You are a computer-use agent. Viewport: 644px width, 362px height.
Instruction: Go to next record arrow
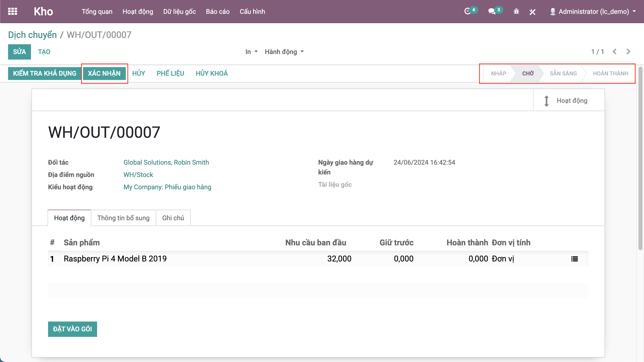(628, 52)
